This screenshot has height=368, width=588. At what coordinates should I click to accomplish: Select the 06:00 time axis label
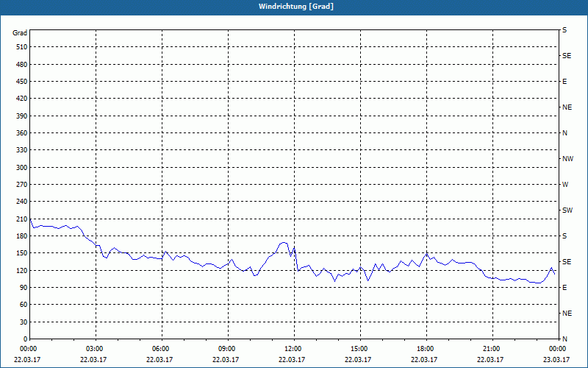click(x=162, y=349)
